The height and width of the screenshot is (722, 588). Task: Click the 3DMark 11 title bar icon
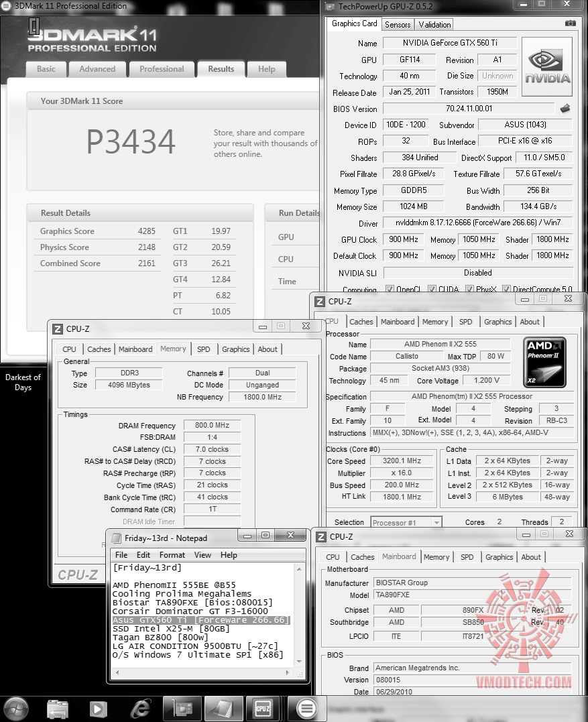6,6
